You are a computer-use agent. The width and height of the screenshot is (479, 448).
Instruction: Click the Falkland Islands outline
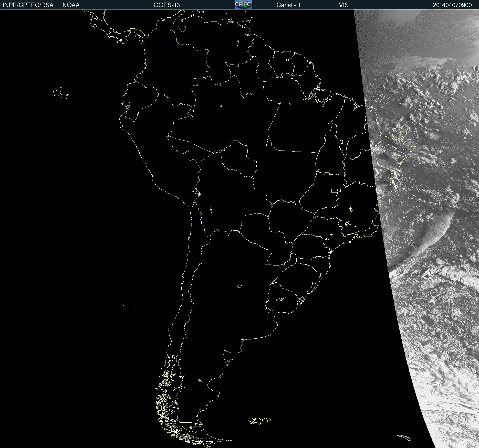coord(259,421)
